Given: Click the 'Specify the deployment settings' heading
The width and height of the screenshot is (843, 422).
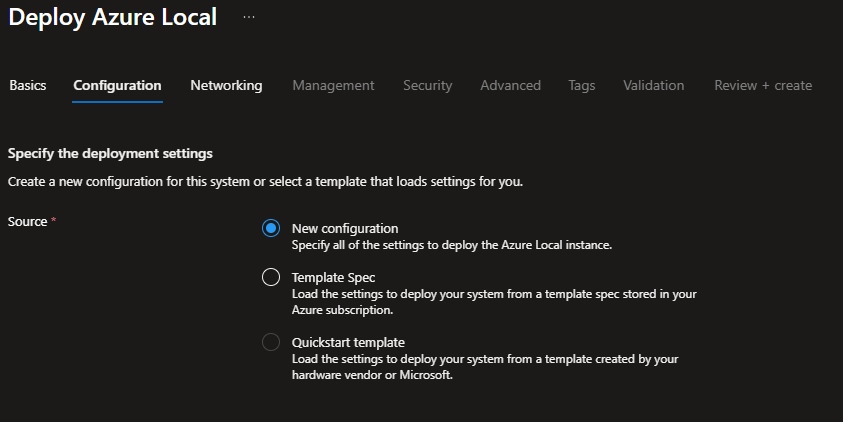Looking at the screenshot, I should (x=110, y=154).
